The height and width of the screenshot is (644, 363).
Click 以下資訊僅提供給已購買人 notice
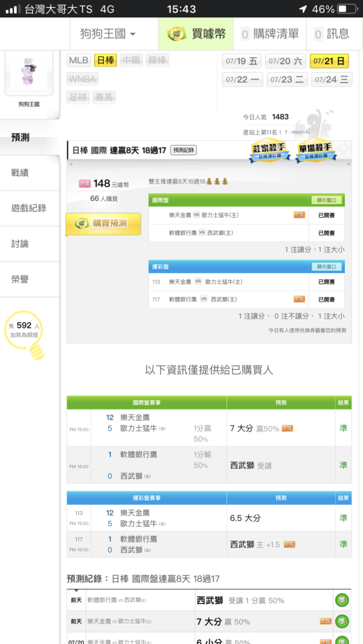(x=210, y=370)
